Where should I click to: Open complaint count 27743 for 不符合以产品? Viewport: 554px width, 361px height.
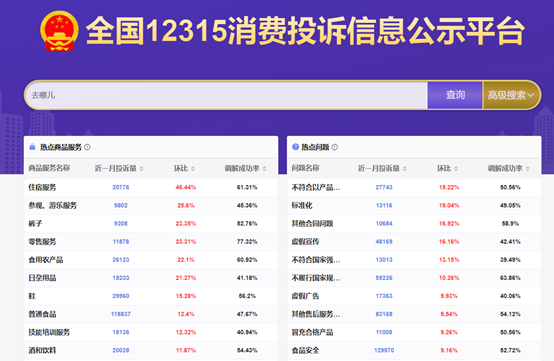(x=384, y=187)
